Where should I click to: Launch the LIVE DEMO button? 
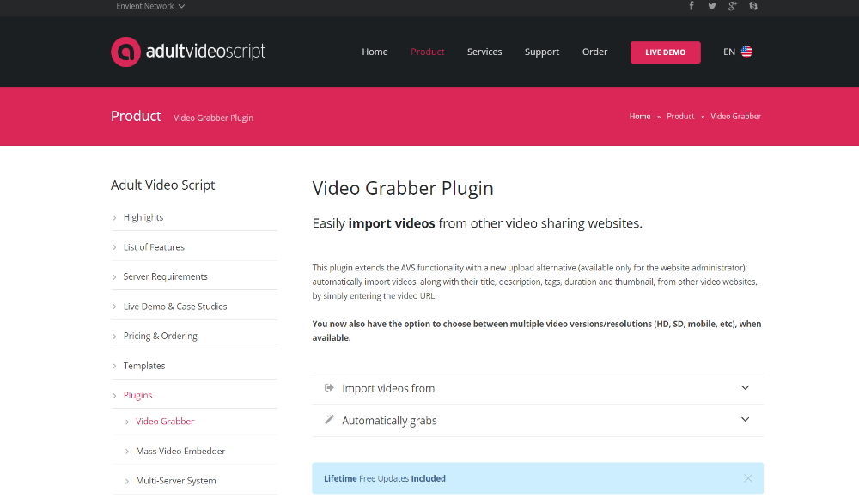point(665,52)
